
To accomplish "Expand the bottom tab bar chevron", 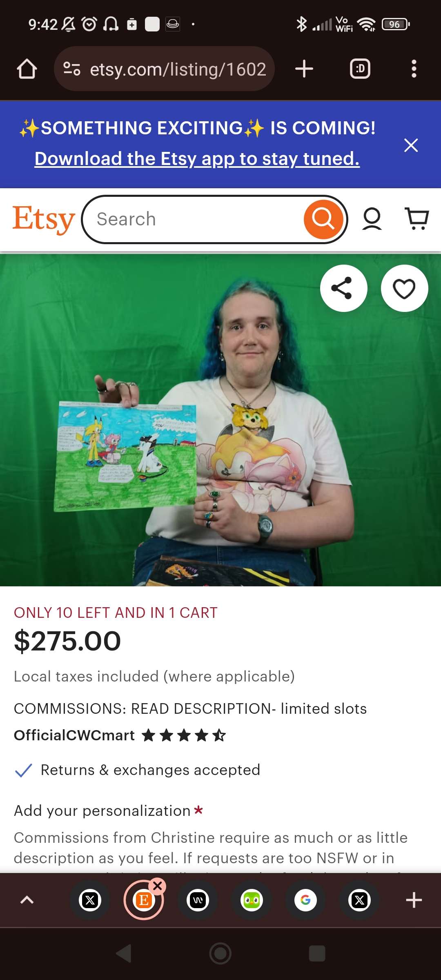I will click(x=27, y=900).
